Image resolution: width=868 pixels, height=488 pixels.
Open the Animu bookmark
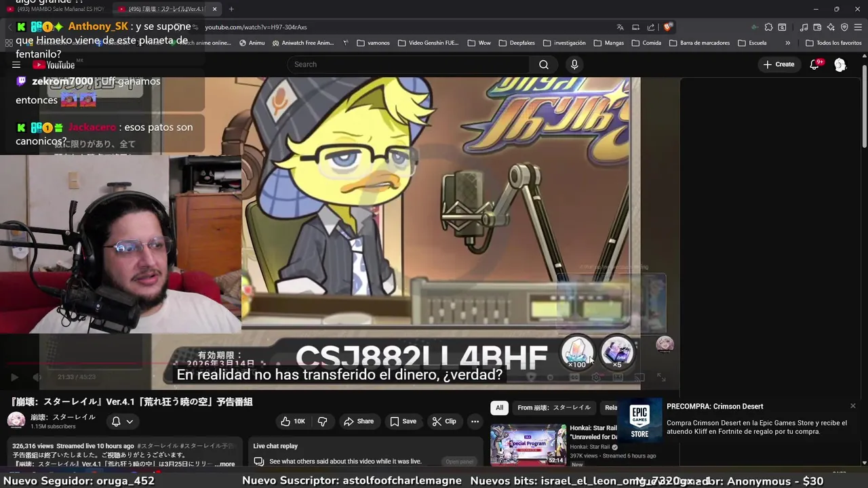[x=252, y=43]
